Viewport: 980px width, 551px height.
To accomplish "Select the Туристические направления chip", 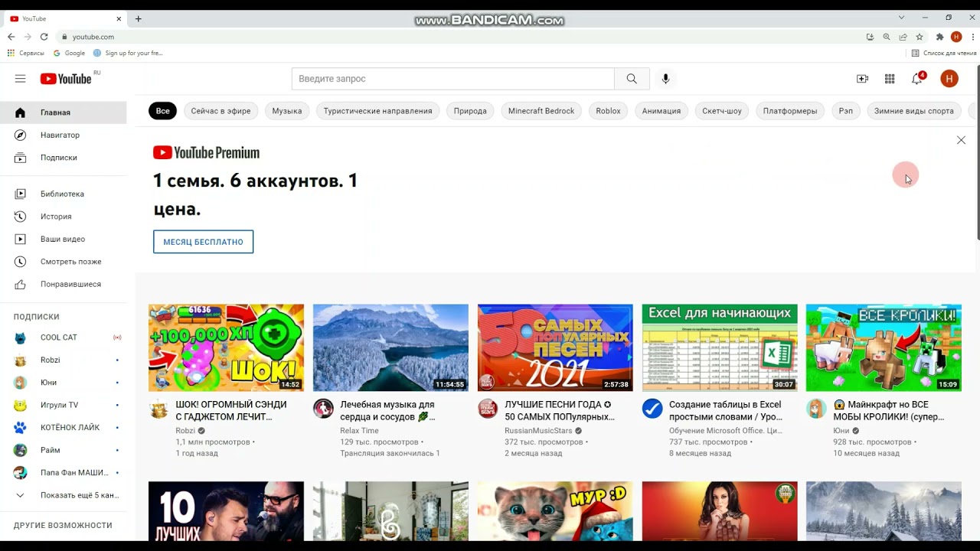I will coord(377,111).
